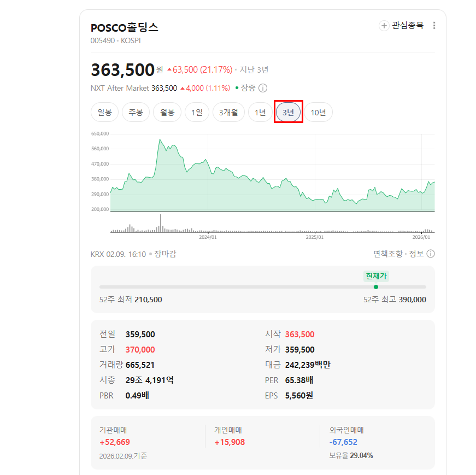The height and width of the screenshot is (475, 476).
Task: Switch chart to 월봉 view
Action: 167,113
